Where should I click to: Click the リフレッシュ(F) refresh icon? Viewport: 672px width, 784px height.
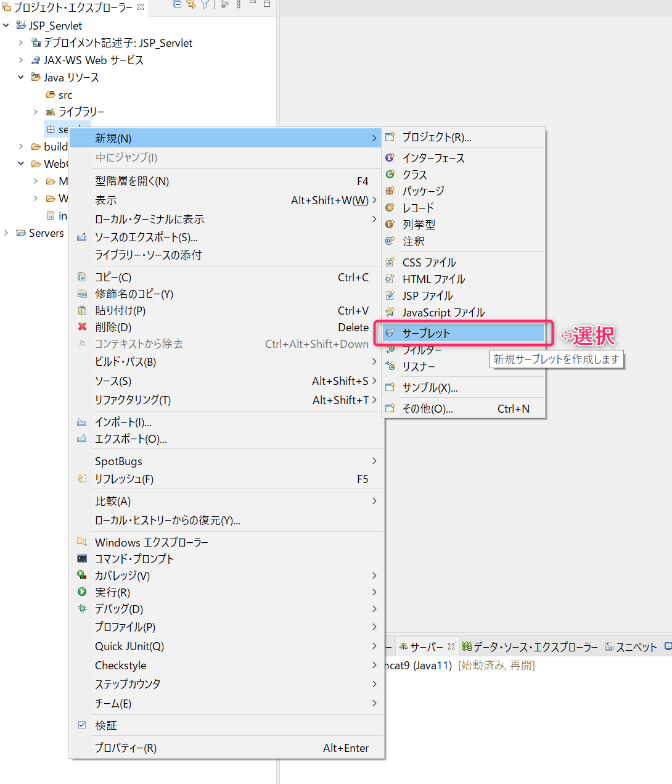coord(82,479)
